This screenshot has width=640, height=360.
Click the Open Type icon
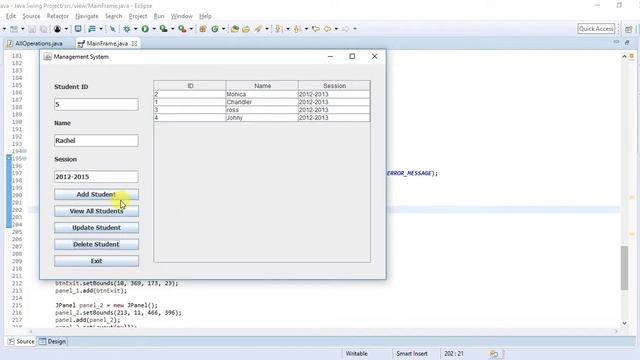pyautogui.click(x=235, y=29)
